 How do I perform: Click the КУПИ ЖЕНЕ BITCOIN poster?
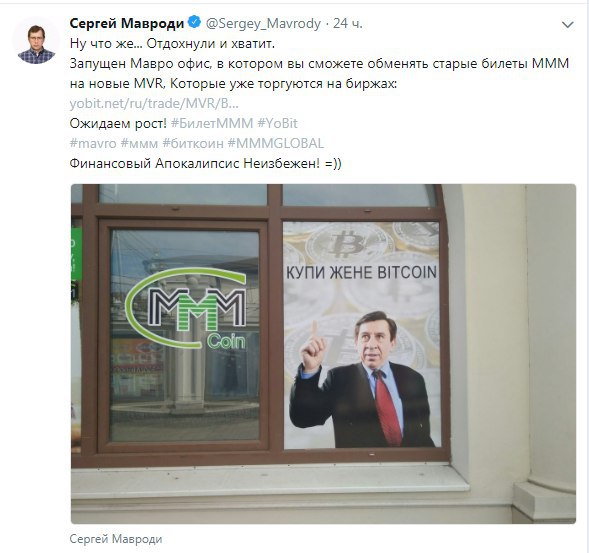click(361, 334)
